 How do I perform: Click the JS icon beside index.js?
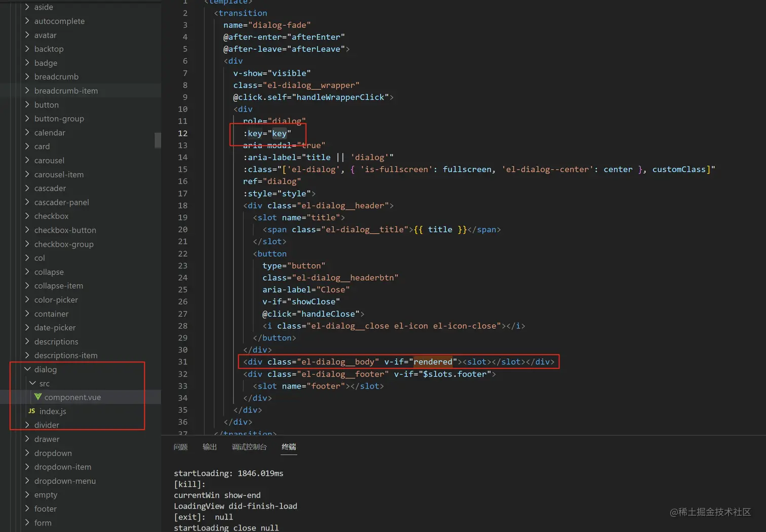[32, 411]
